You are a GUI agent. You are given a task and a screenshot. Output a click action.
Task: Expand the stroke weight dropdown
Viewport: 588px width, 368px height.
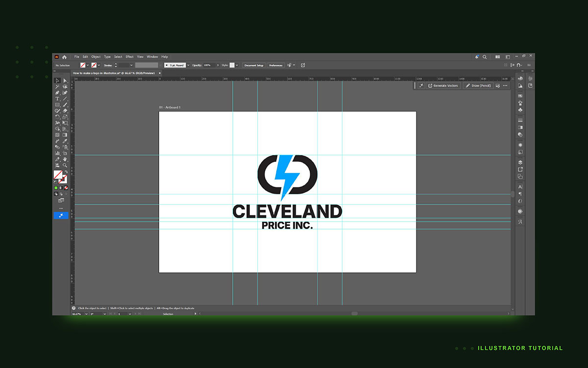click(x=131, y=65)
